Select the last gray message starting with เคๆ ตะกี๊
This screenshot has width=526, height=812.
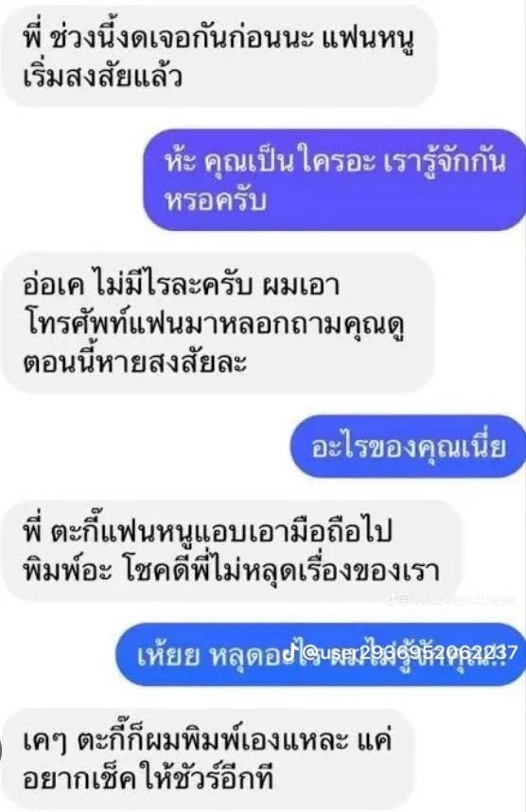(x=207, y=759)
